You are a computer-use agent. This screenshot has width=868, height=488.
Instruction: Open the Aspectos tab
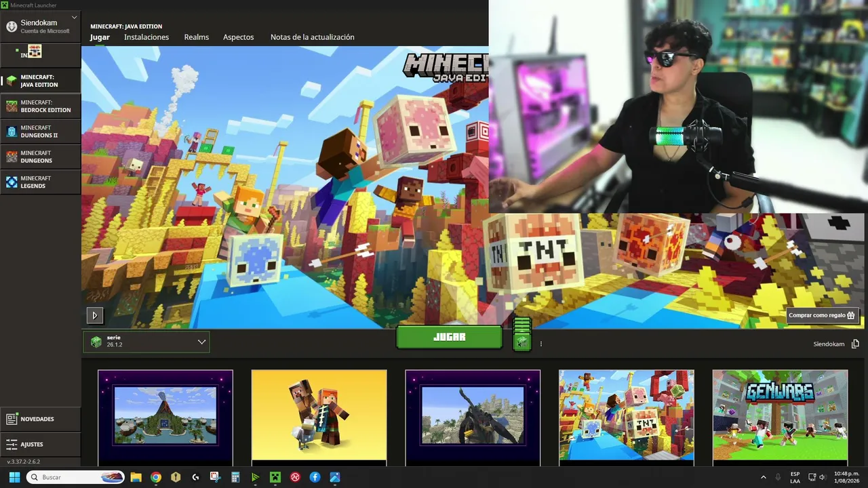pyautogui.click(x=239, y=37)
